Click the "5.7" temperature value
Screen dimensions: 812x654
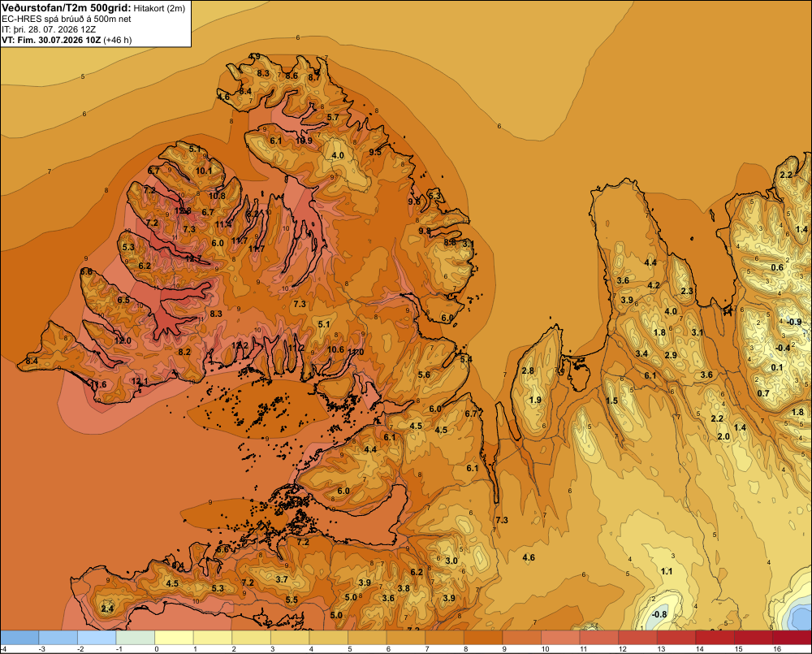pos(333,117)
